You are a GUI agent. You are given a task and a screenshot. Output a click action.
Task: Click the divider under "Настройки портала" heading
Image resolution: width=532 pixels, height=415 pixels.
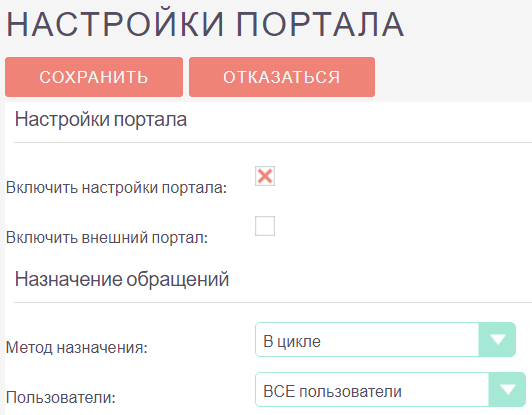(x=273, y=143)
